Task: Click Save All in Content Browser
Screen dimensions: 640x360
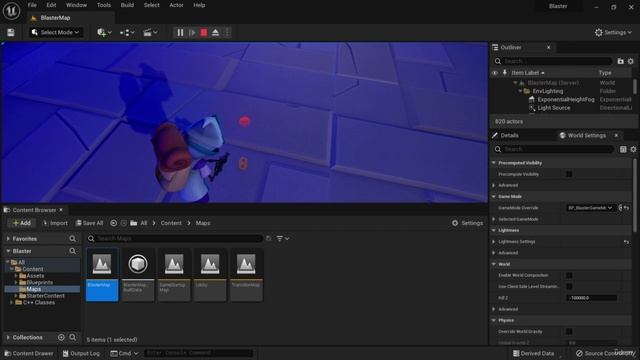Action: pos(89,223)
